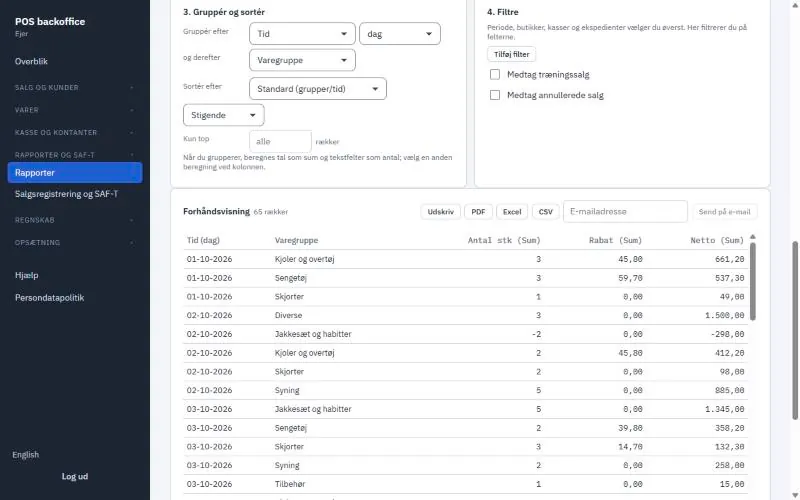
Task: Click the Antal stk (Sum) column header
Action: click(504, 240)
